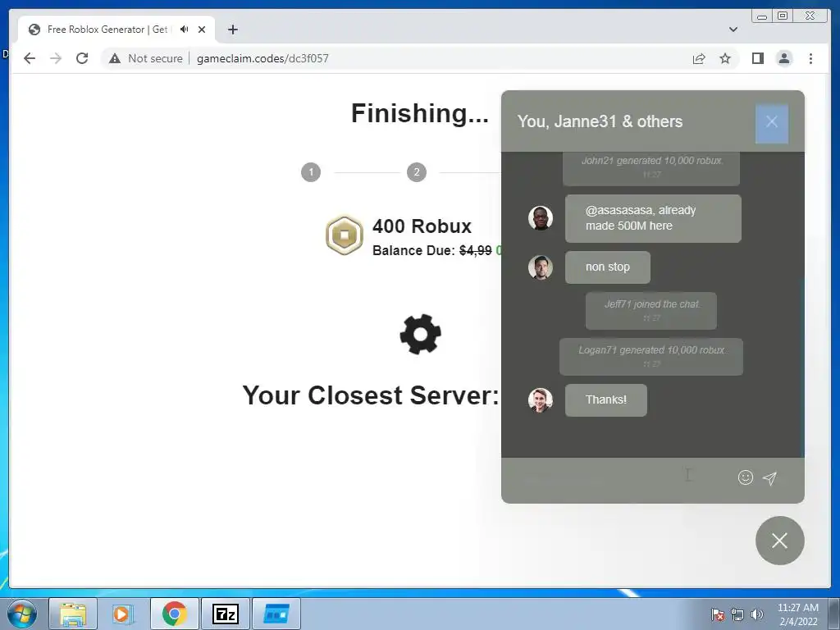
Task: Click the loading gear icon
Action: [421, 335]
